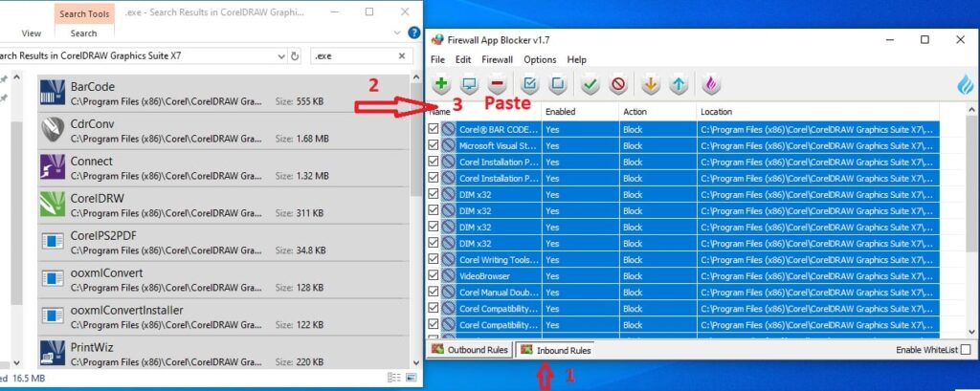Screen dimensions: 980x391
Task: Click the blue Move Up arrow icon
Action: click(679, 84)
